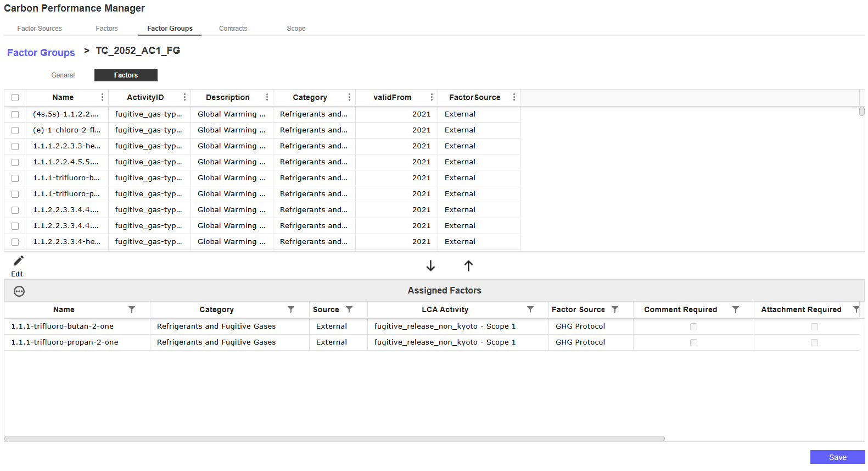Open filter for assigned Name column
Image resolution: width=868 pixels, height=471 pixels.
click(132, 309)
